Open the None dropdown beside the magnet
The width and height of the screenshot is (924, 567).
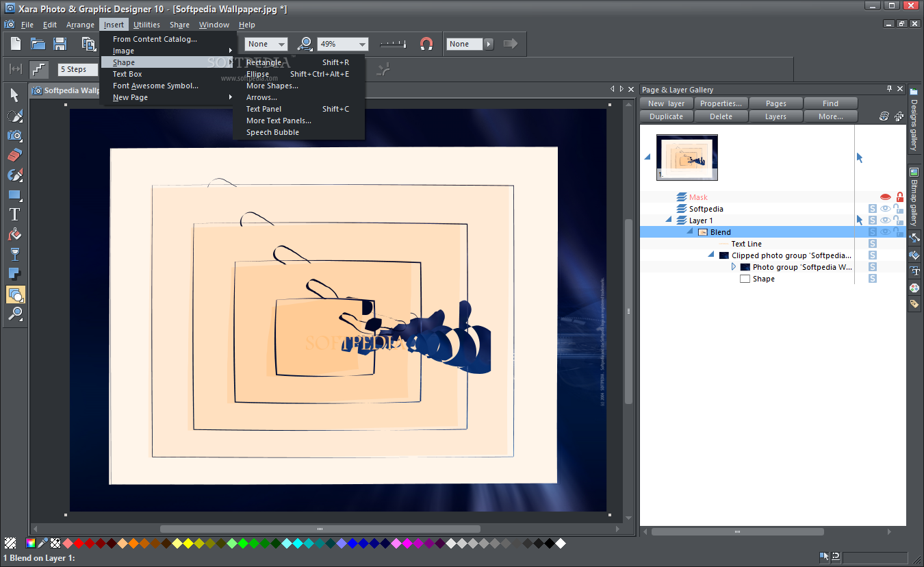[x=489, y=44]
